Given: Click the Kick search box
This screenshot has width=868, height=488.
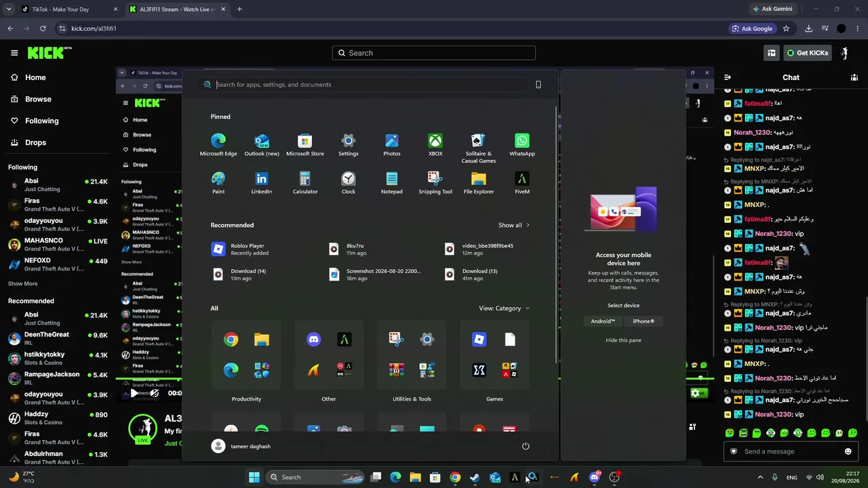Looking at the screenshot, I should pyautogui.click(x=434, y=53).
